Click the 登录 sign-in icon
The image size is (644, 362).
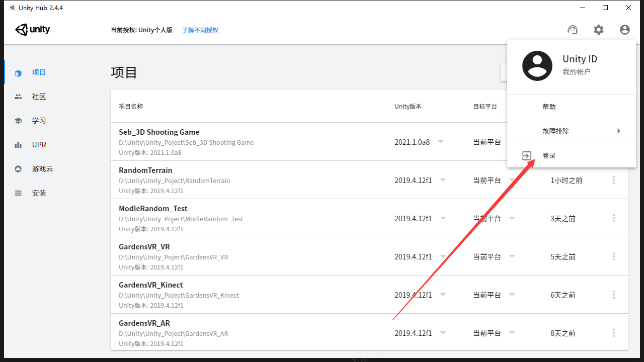click(526, 156)
